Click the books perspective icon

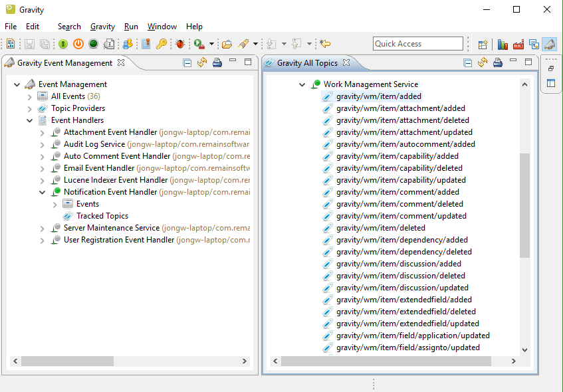tap(503, 45)
